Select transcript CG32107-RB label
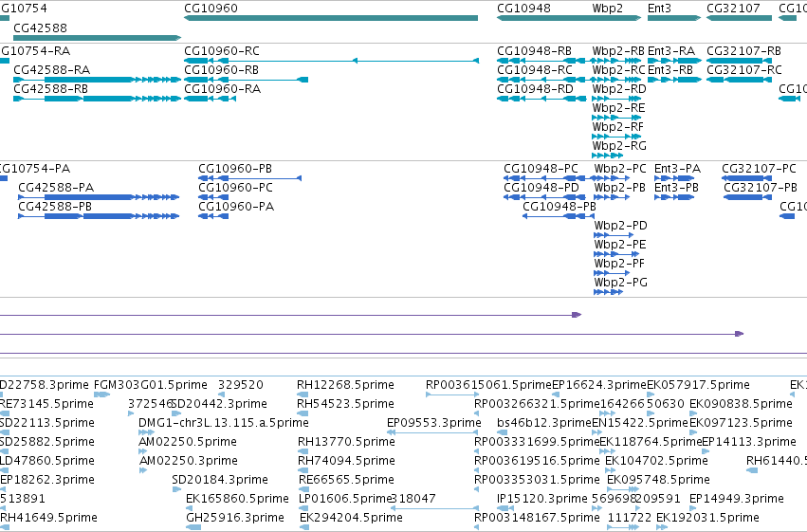The width and height of the screenshot is (807, 532). coord(743,51)
